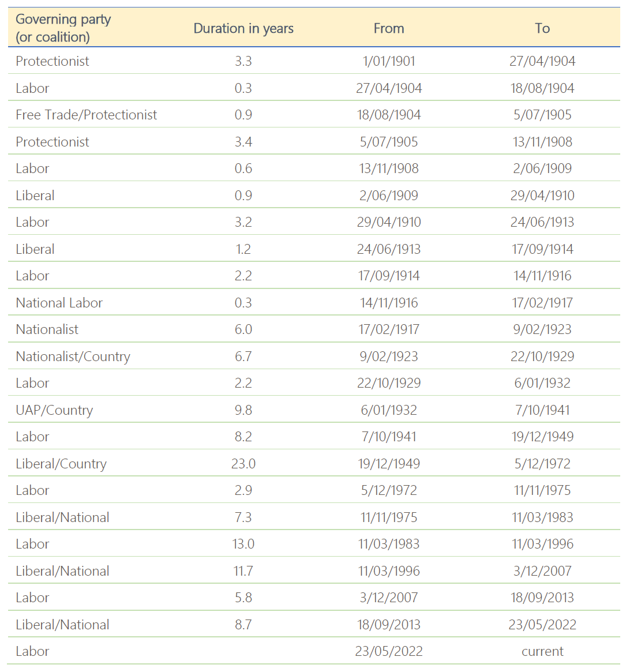Click the 'Duration in years' column header
Image resolution: width=626 pixels, height=672 pixels.
243,28
